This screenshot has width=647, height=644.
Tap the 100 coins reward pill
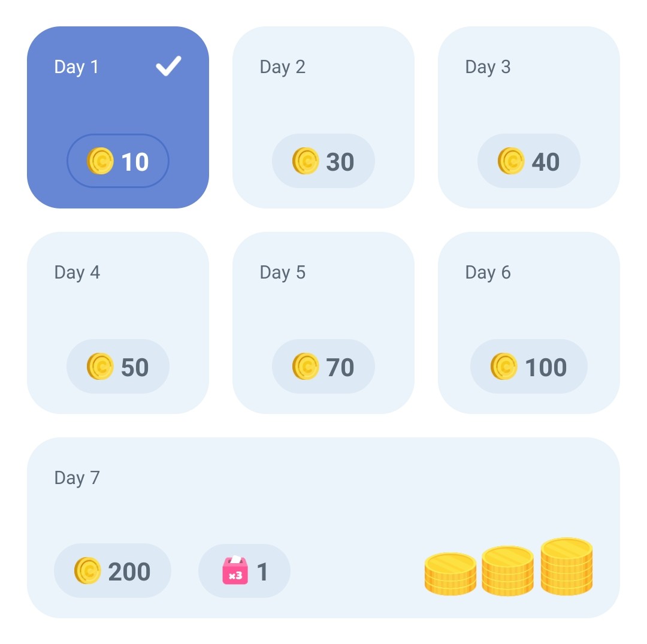click(528, 367)
